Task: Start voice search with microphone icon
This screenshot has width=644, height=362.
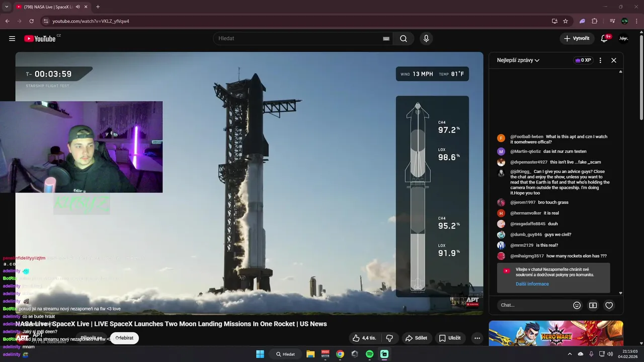Action: pos(426,39)
